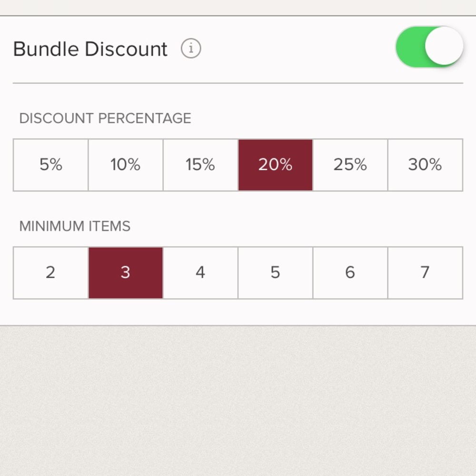
Task: Set minimum items to 2
Action: click(50, 272)
